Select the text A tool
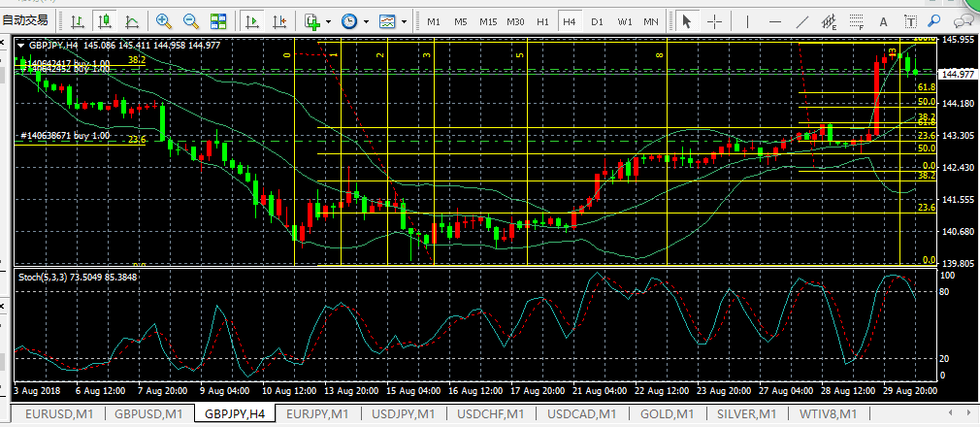The height and width of the screenshot is (427, 980). [x=883, y=22]
